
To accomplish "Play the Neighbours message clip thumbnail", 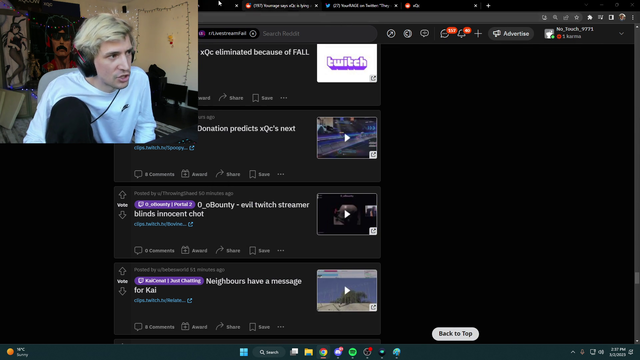I will (347, 291).
